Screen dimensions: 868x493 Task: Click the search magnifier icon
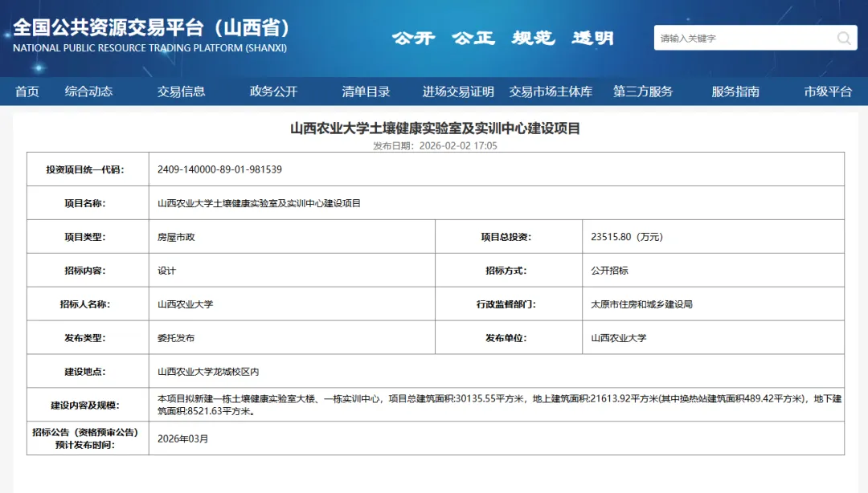(844, 39)
